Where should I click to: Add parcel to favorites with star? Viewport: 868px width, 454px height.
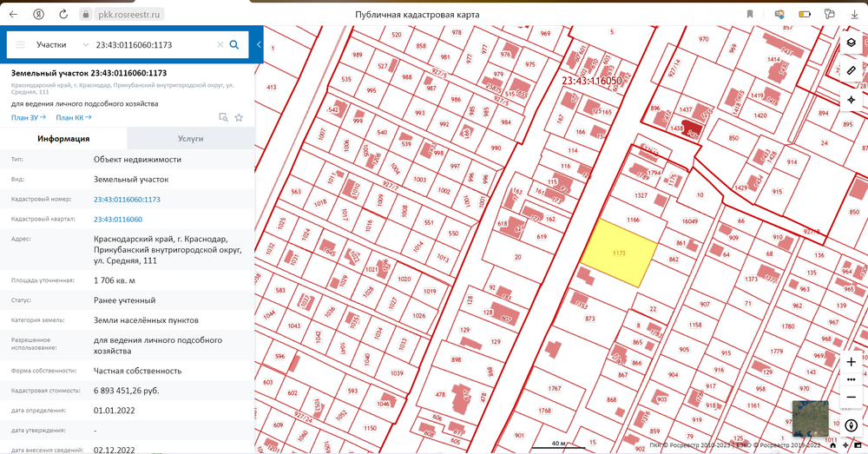pos(239,117)
